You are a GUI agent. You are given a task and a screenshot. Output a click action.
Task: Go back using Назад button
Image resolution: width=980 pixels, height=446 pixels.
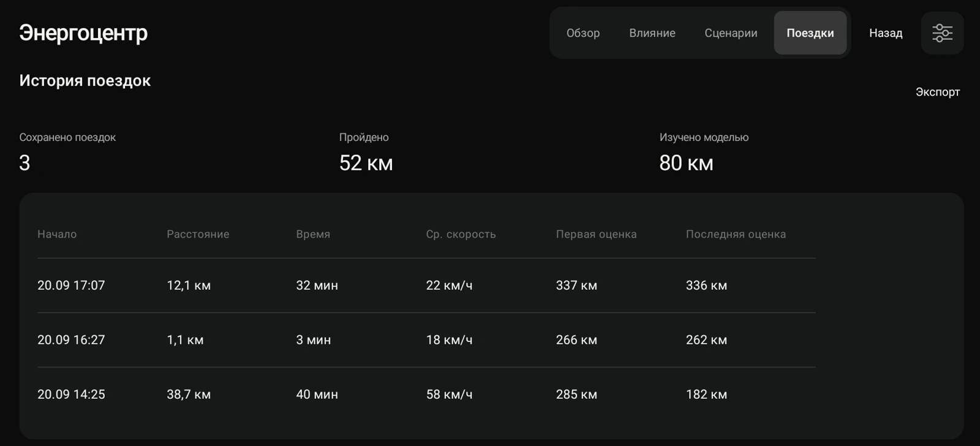pos(886,33)
